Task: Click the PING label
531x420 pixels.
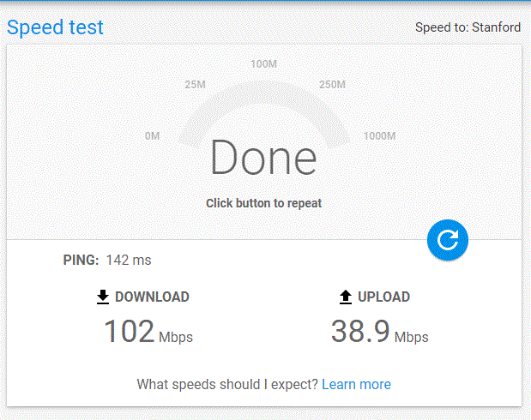Action: [x=81, y=260]
